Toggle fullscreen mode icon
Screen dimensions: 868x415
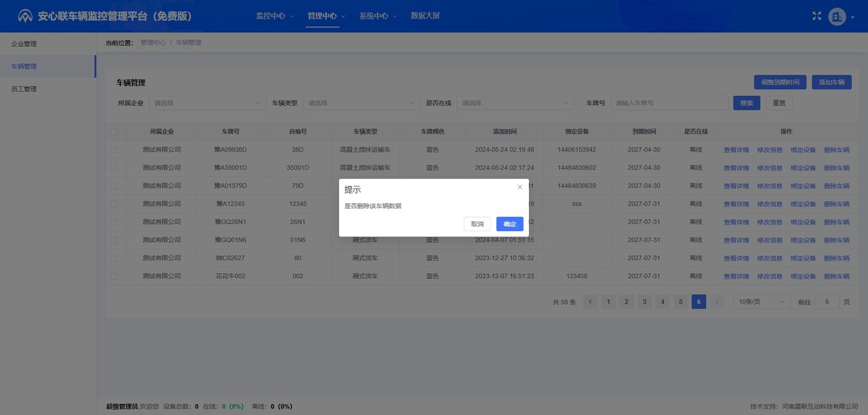pyautogui.click(x=817, y=16)
